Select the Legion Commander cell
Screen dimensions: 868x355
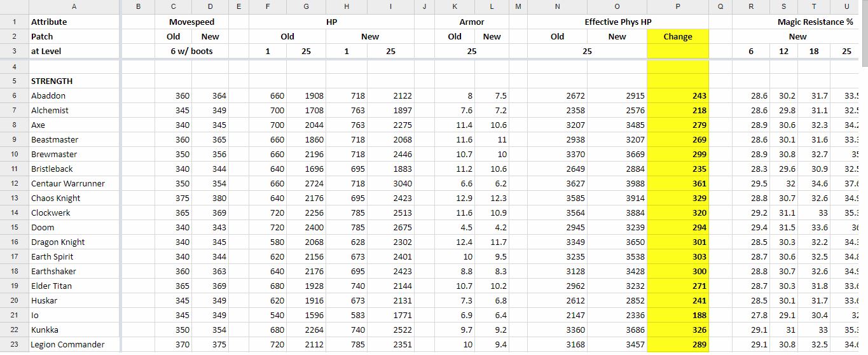click(74, 345)
